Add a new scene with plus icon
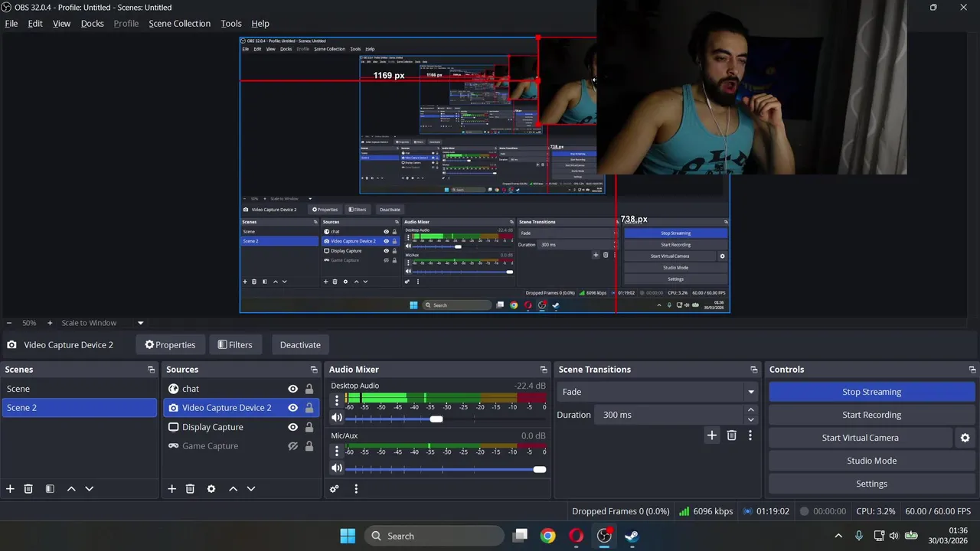980x551 pixels. click(10, 488)
